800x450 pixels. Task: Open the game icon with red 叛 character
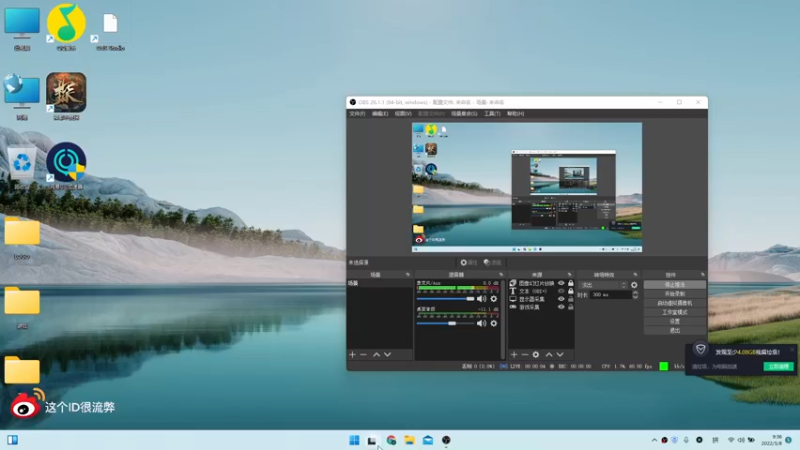[66, 96]
